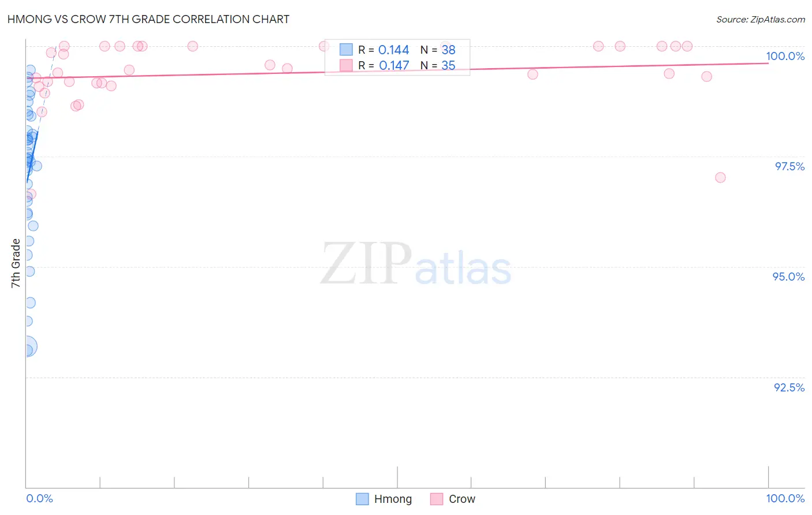Screen dimensions: 812x515
Task: Click the 95.0% y-axis label
Action: coord(789,277)
